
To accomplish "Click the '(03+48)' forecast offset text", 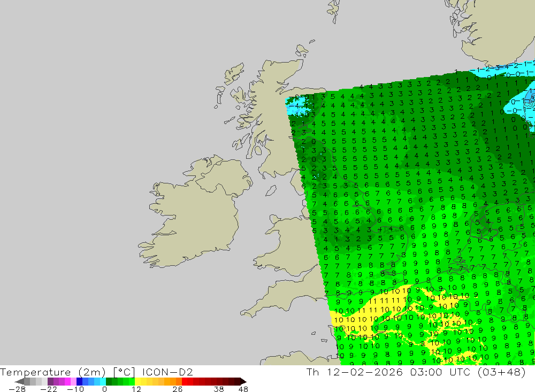I will pos(501,372).
